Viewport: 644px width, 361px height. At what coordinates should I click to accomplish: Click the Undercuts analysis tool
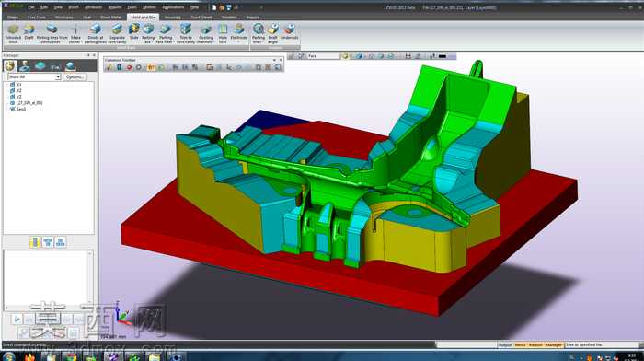tap(289, 32)
